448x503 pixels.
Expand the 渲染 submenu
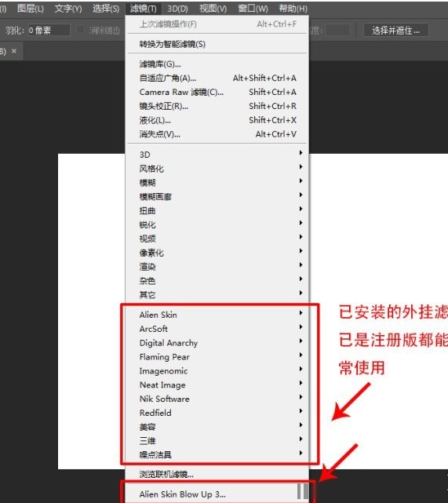point(217,267)
